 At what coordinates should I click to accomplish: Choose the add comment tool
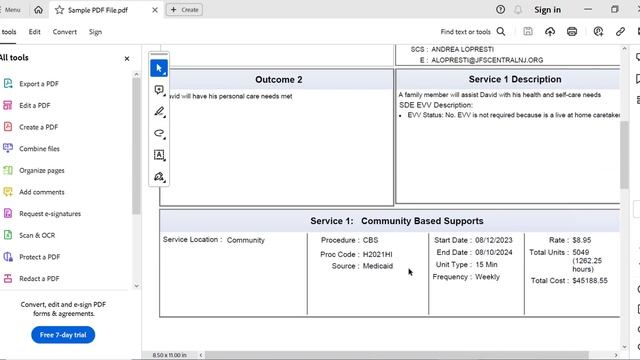click(x=159, y=90)
